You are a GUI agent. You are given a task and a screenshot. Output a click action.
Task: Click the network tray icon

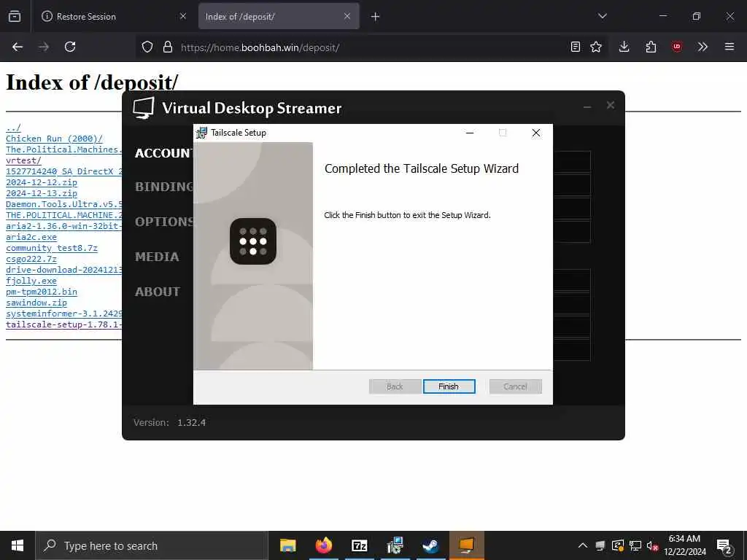[x=635, y=545]
